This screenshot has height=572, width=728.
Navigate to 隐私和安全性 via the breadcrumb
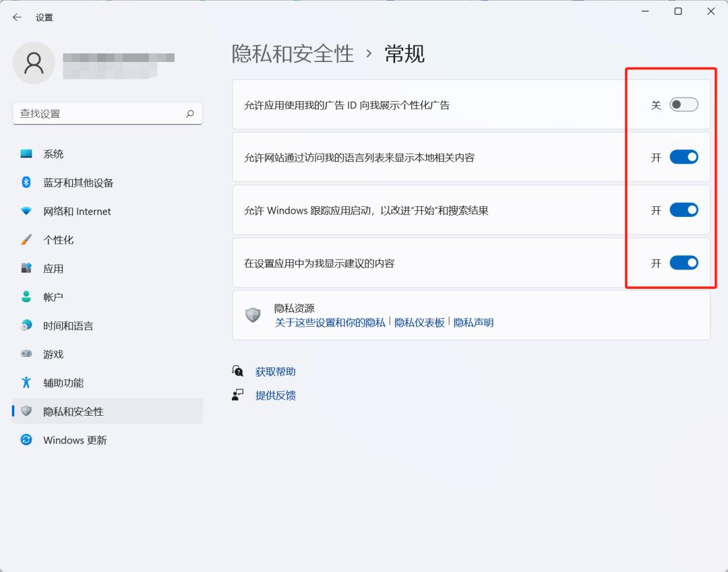click(293, 54)
